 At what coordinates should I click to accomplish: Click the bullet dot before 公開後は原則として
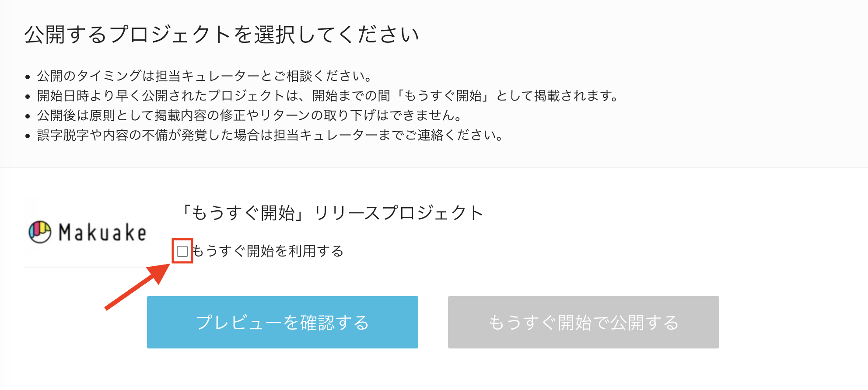pos(28,116)
